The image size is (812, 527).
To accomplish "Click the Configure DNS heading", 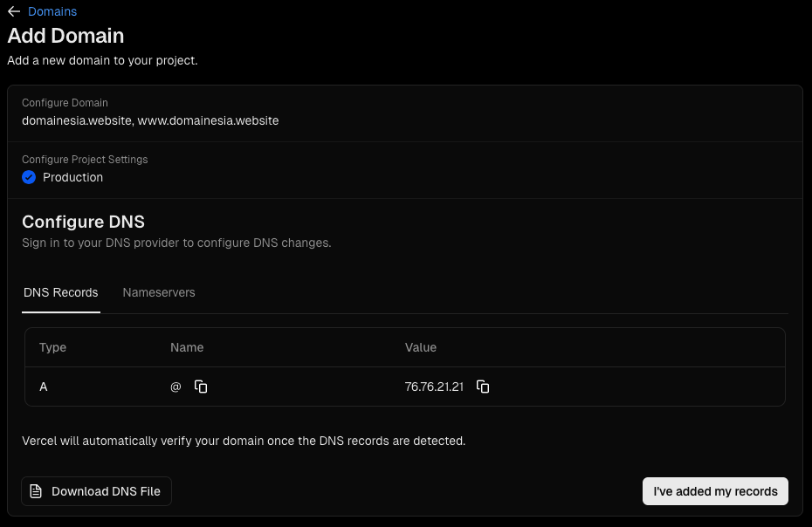I will tap(83, 222).
